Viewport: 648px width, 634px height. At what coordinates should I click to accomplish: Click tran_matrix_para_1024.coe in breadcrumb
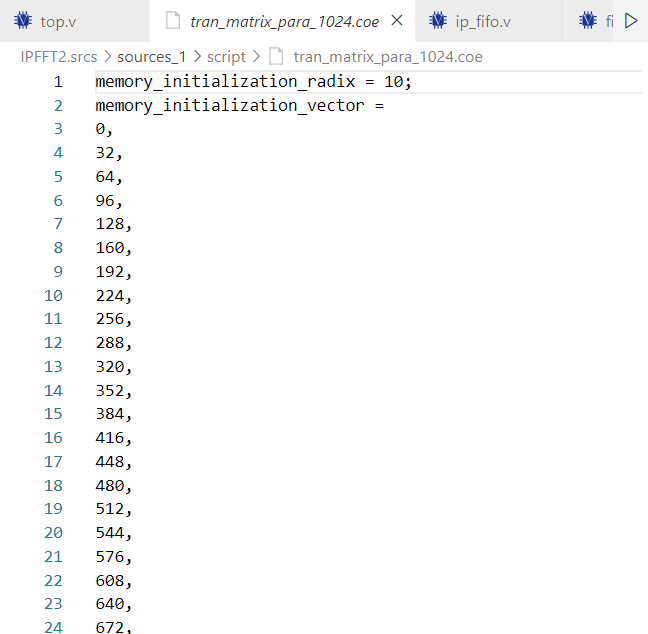388,57
